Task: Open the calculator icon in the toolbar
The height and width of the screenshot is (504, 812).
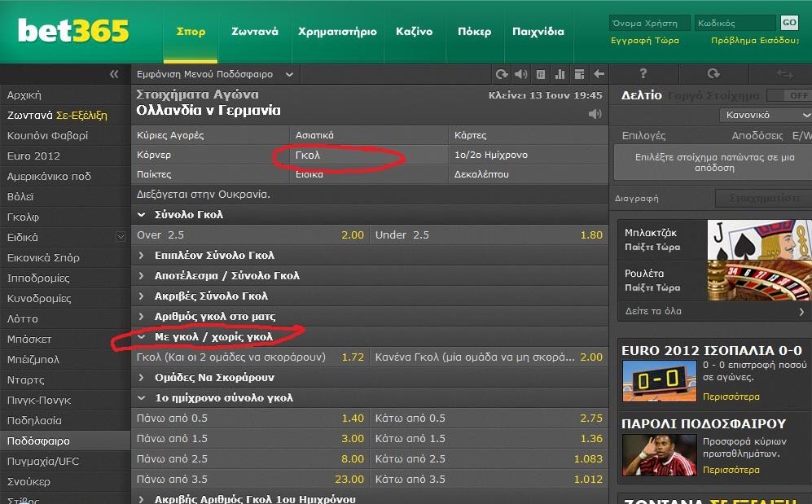Action: [x=541, y=75]
